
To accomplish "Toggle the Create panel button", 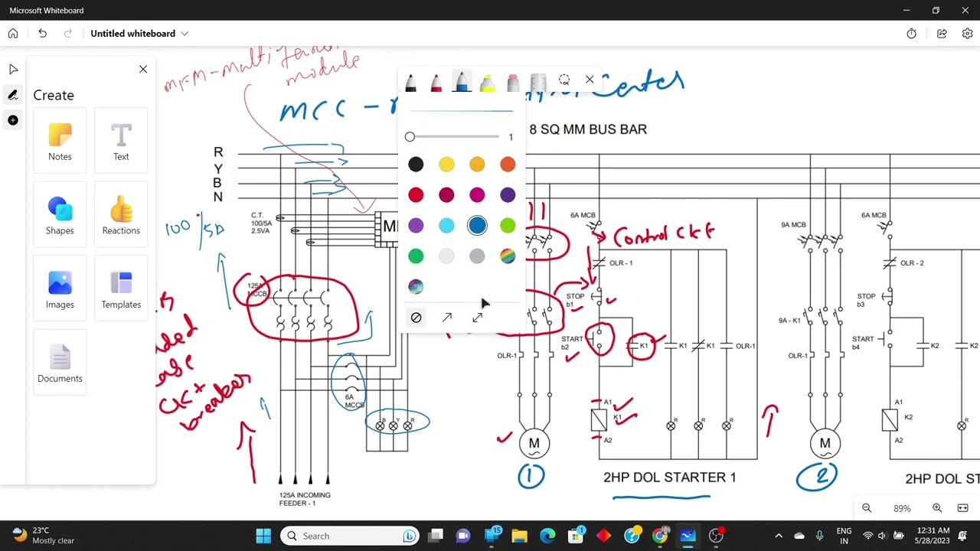I will [x=13, y=120].
